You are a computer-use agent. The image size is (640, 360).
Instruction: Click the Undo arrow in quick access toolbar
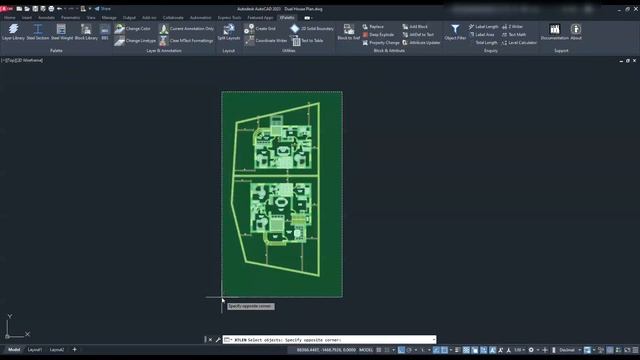59,9
